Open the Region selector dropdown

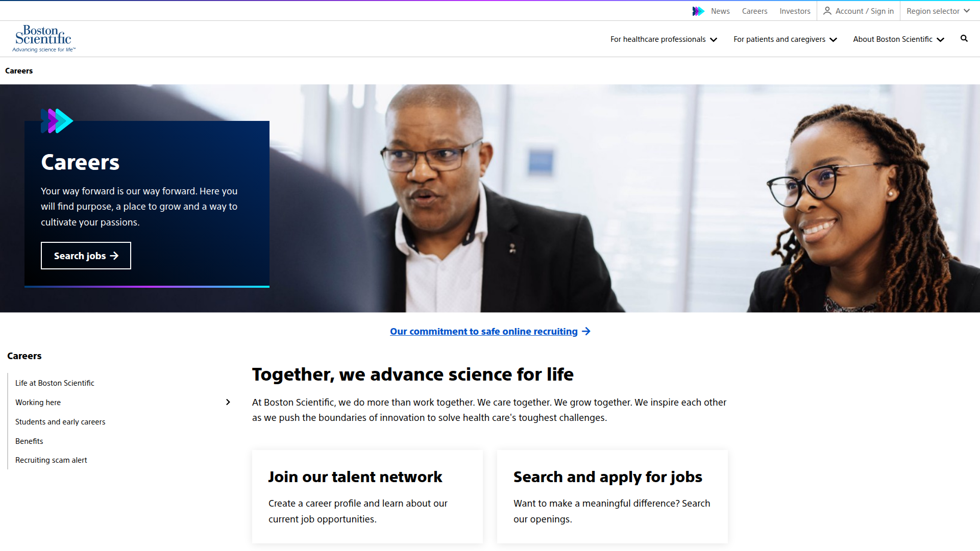point(938,11)
